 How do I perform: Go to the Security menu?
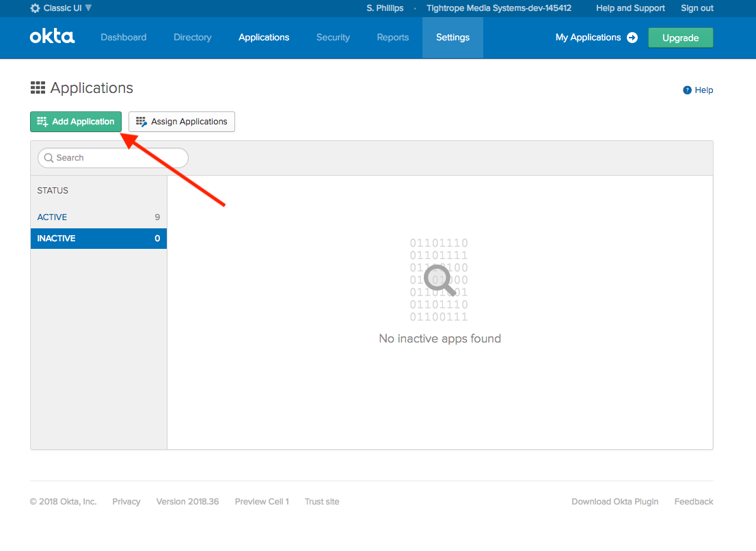(x=333, y=38)
